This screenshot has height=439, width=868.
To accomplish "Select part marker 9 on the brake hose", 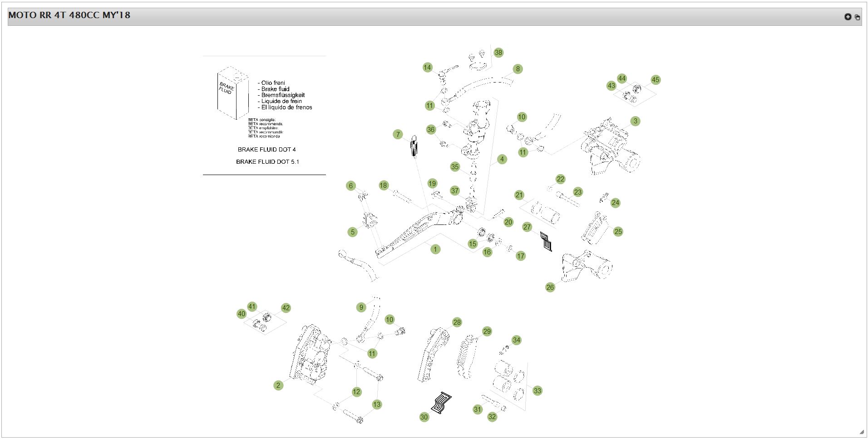I will click(x=361, y=307).
